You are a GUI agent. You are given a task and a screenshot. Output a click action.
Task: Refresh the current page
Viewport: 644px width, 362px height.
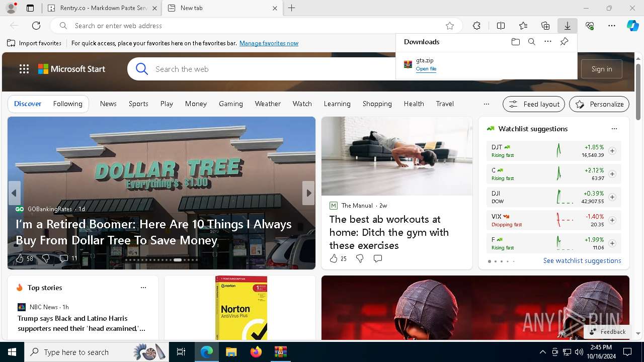point(36,26)
